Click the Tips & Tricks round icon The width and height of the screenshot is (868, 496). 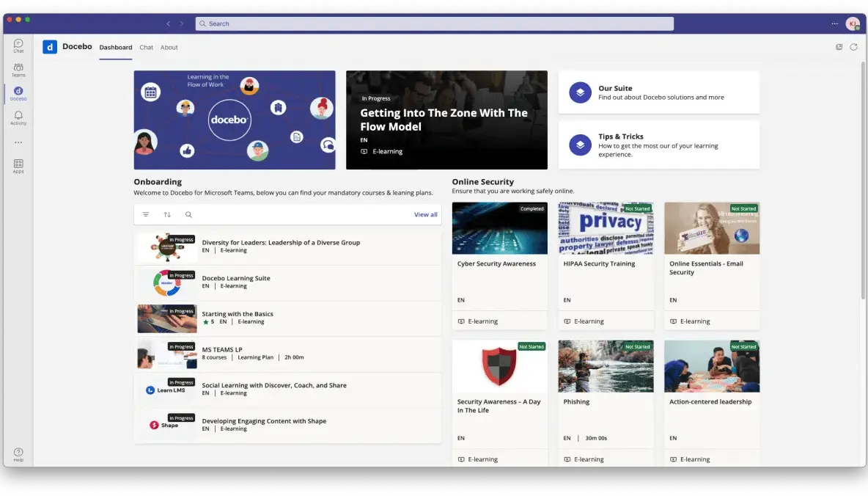(580, 145)
